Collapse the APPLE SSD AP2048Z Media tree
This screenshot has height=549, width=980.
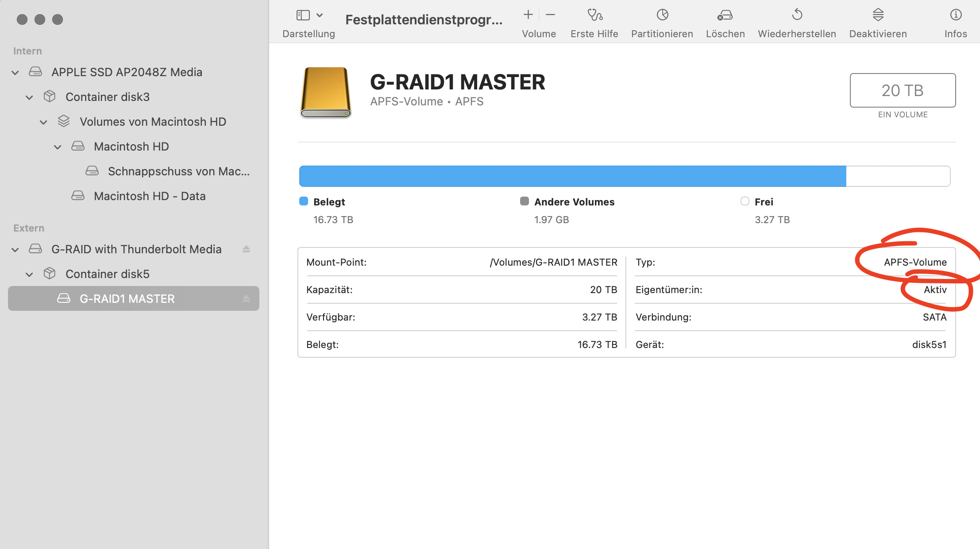tap(15, 73)
